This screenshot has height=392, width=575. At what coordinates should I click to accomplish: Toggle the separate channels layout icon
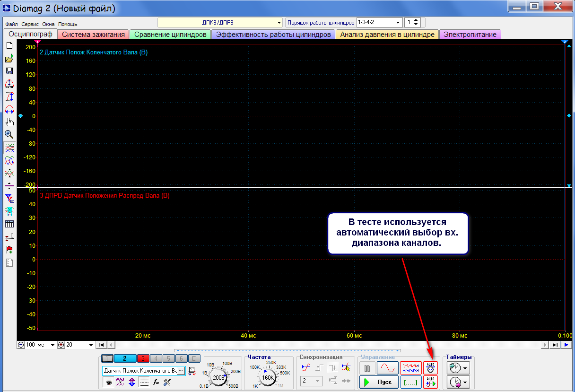[9, 148]
